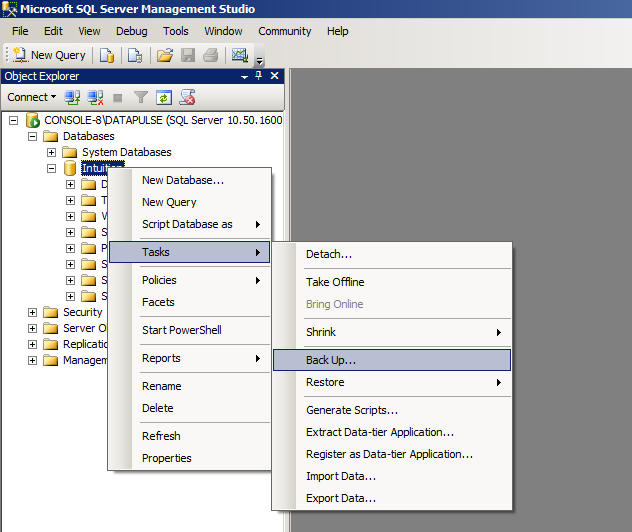The width and height of the screenshot is (632, 532).
Task: Click the Connect Object Explorer icon
Action: tap(72, 97)
